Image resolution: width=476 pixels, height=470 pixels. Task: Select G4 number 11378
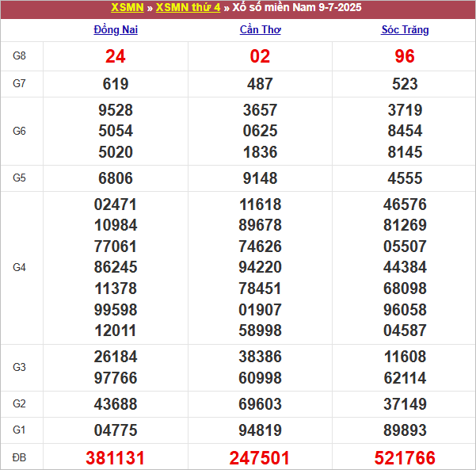point(116,288)
